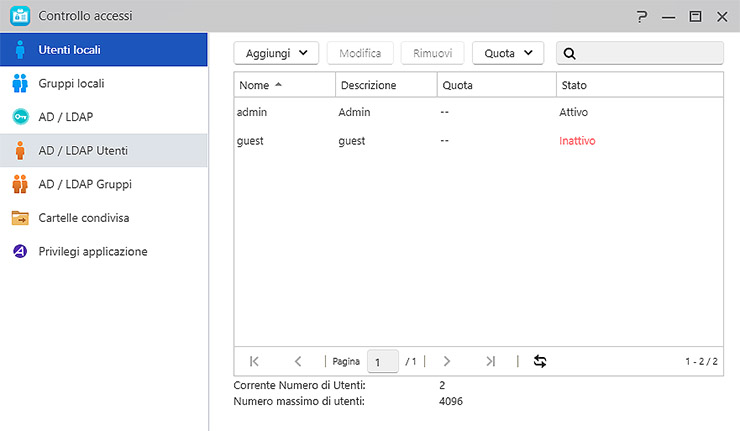Click the AD / LDAP Utenti icon

[x=20, y=151]
